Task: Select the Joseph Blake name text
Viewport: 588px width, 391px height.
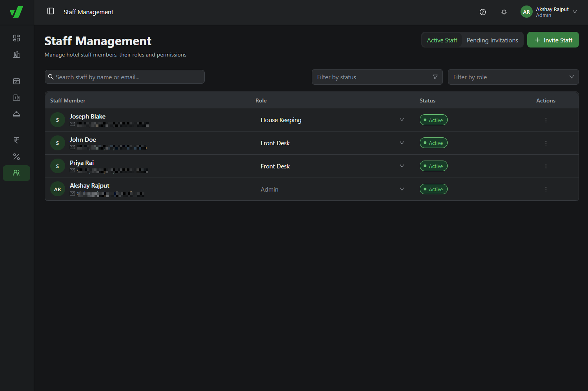Action: tap(87, 117)
